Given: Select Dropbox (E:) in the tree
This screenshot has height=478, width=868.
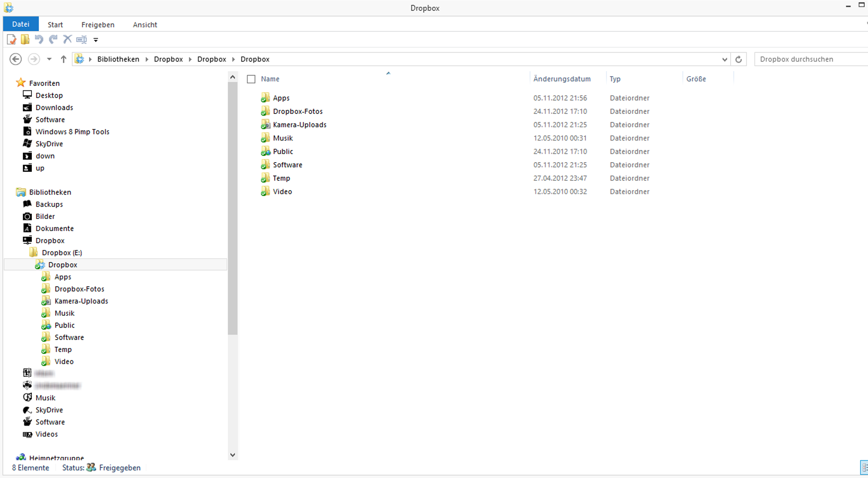Looking at the screenshot, I should tap(62, 253).
